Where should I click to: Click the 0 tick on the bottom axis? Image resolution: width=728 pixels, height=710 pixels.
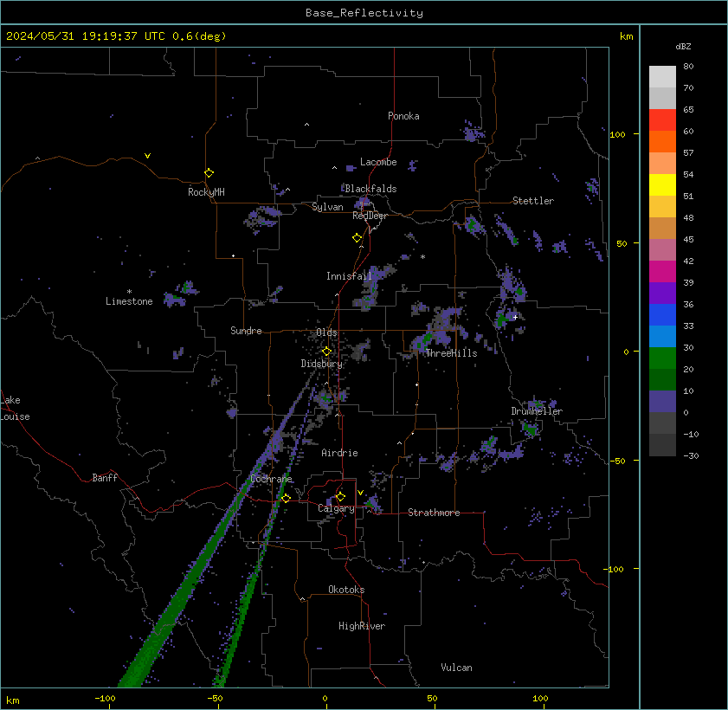(325, 699)
